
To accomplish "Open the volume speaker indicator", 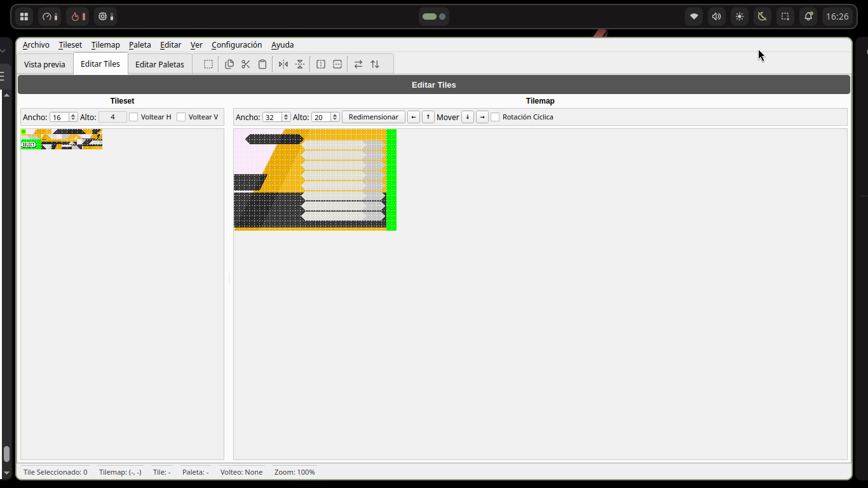I will (717, 17).
